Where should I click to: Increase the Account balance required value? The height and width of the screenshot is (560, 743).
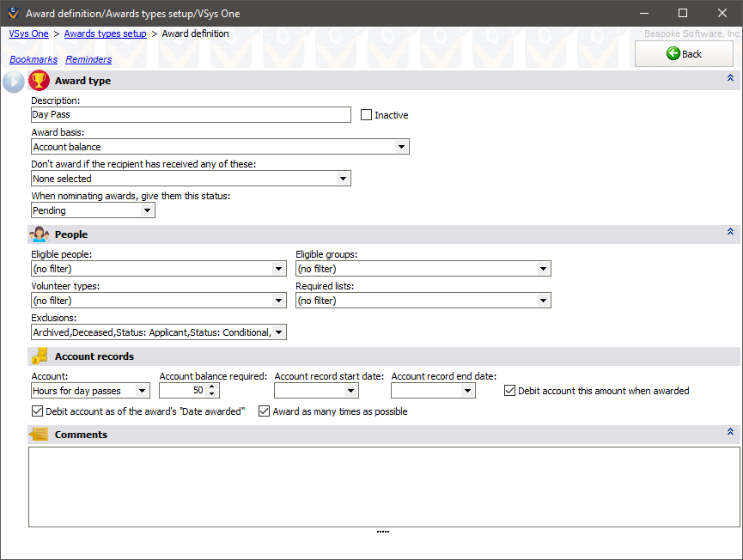pos(213,387)
